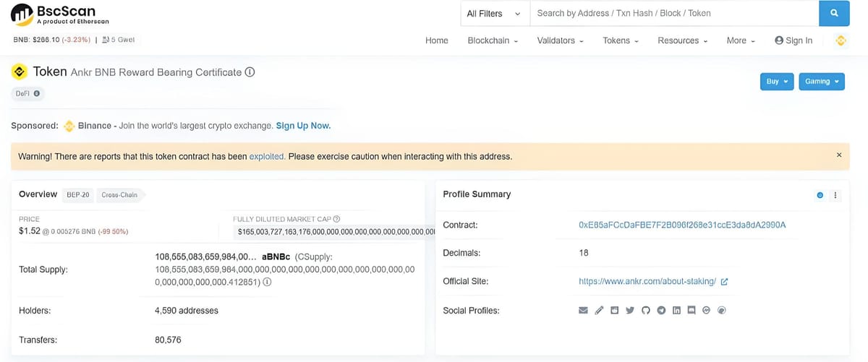Expand the Tokens menu
Screen dimensions: 868x362
[621, 40]
